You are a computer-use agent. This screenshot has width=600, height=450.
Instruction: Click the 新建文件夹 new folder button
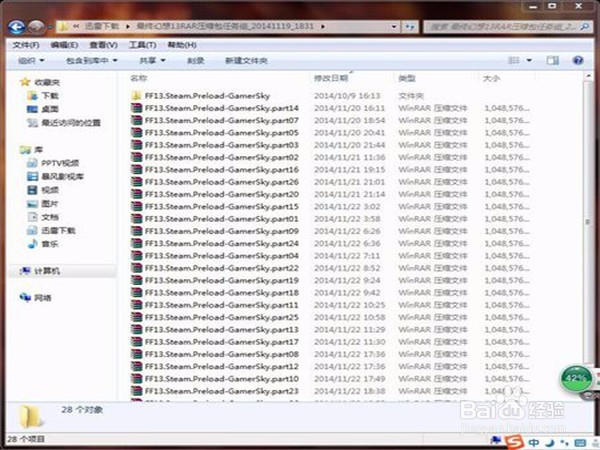[246, 60]
